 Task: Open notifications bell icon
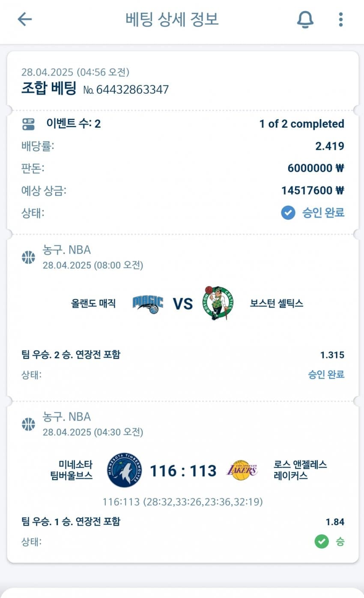(x=305, y=19)
